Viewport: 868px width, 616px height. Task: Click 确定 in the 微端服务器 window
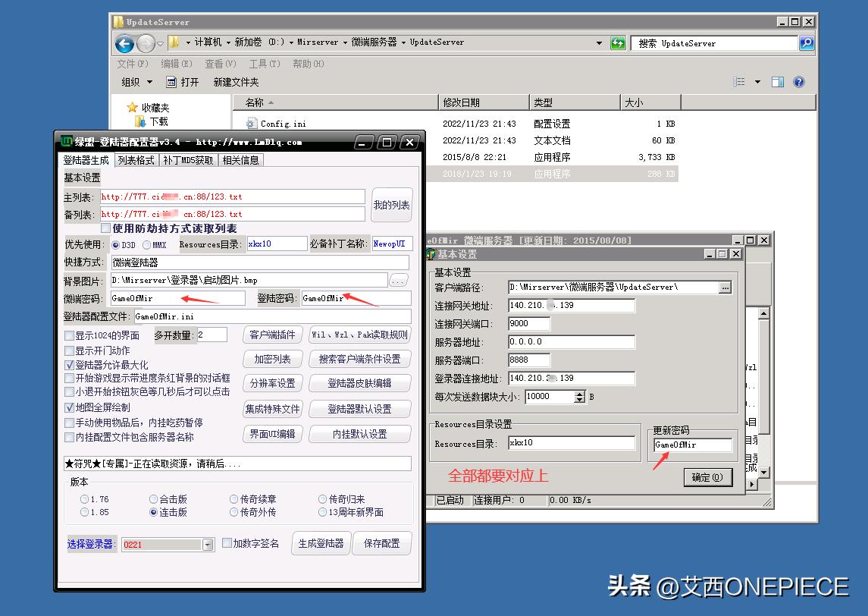point(707,478)
